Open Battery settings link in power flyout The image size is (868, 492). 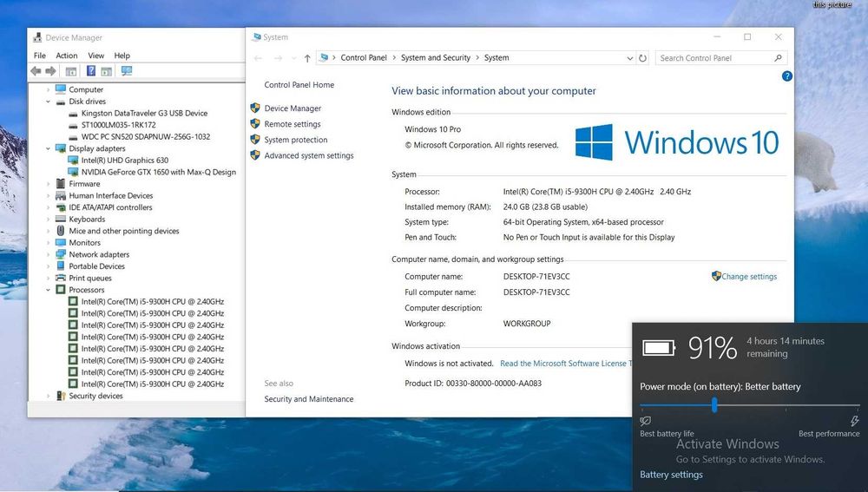671,475
